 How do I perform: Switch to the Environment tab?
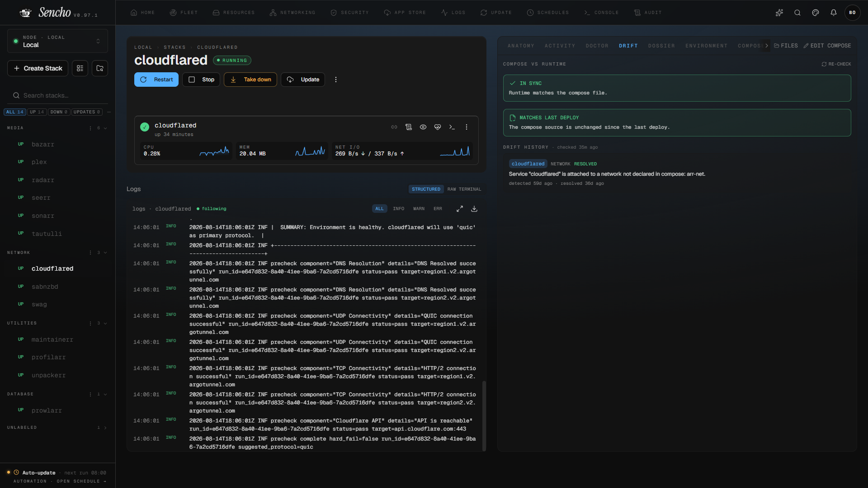707,46
